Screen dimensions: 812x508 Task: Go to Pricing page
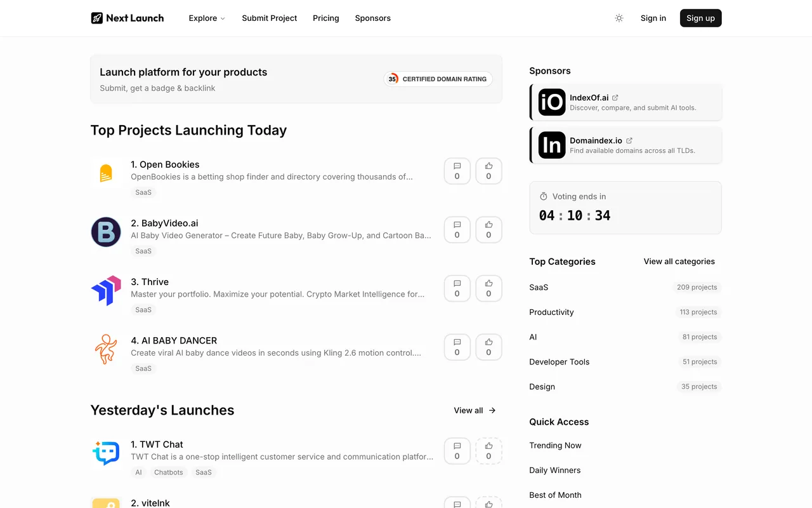tap(326, 18)
